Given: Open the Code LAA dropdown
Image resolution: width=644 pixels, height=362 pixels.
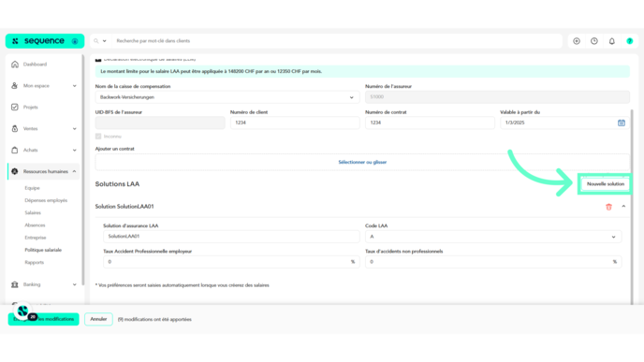Looking at the screenshot, I should coord(493,237).
